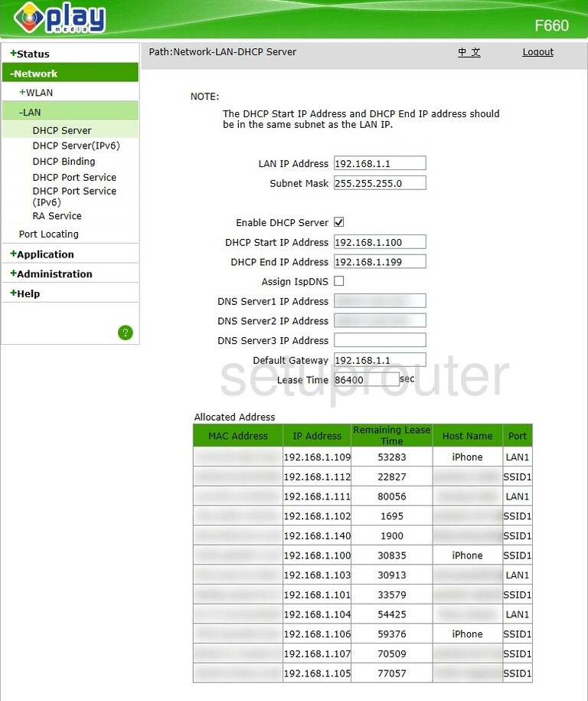Check the Assign IspDNS checkbox
Viewport: 588px width, 701px height.
tap(339, 281)
